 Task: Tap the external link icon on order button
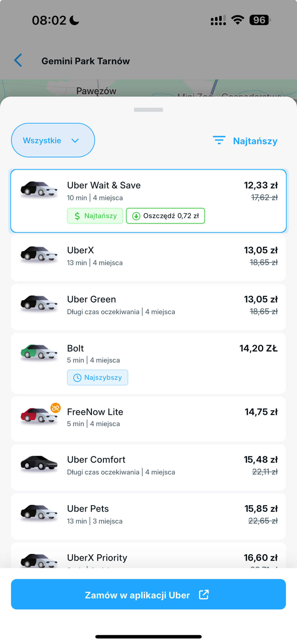pyautogui.click(x=204, y=595)
